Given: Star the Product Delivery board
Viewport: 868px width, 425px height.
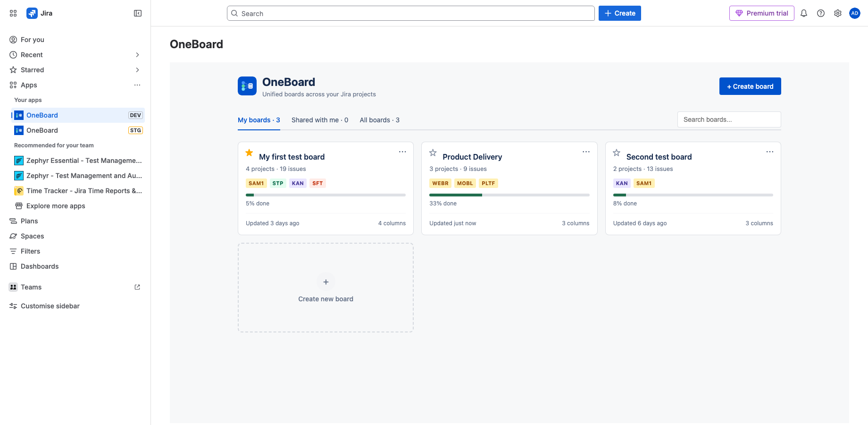Looking at the screenshot, I should (433, 153).
